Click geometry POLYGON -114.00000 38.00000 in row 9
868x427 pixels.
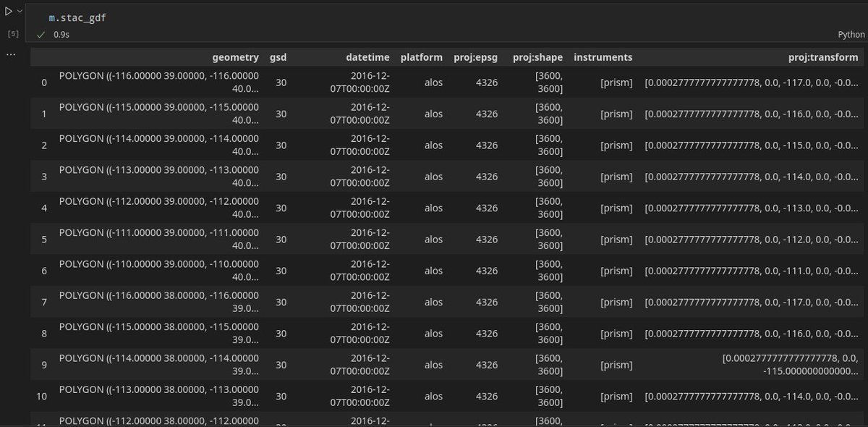pos(159,365)
